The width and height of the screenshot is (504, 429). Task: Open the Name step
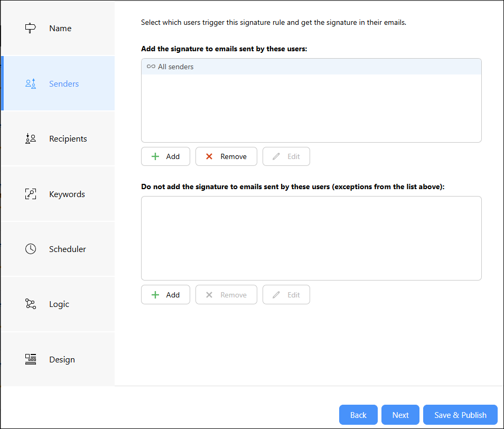coord(58,29)
